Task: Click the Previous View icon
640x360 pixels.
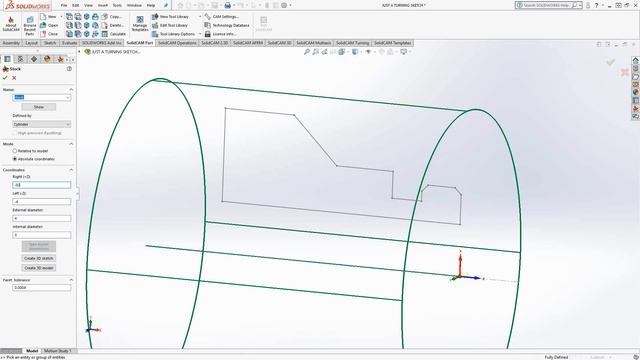Action: tap(324, 52)
